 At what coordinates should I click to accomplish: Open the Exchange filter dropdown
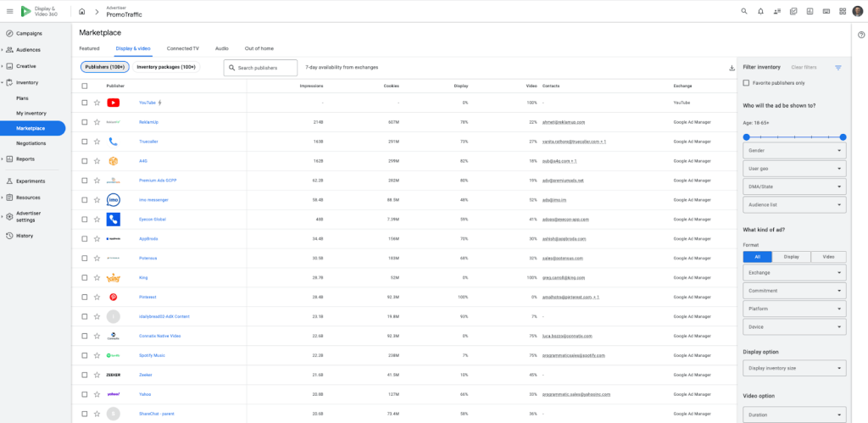pyautogui.click(x=794, y=272)
